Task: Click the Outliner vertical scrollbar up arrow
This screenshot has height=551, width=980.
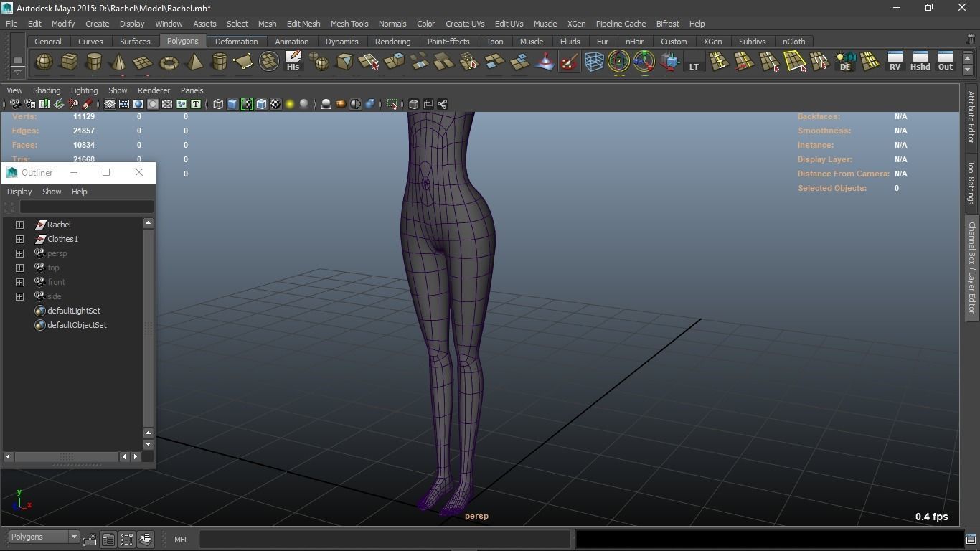Action: (149, 223)
